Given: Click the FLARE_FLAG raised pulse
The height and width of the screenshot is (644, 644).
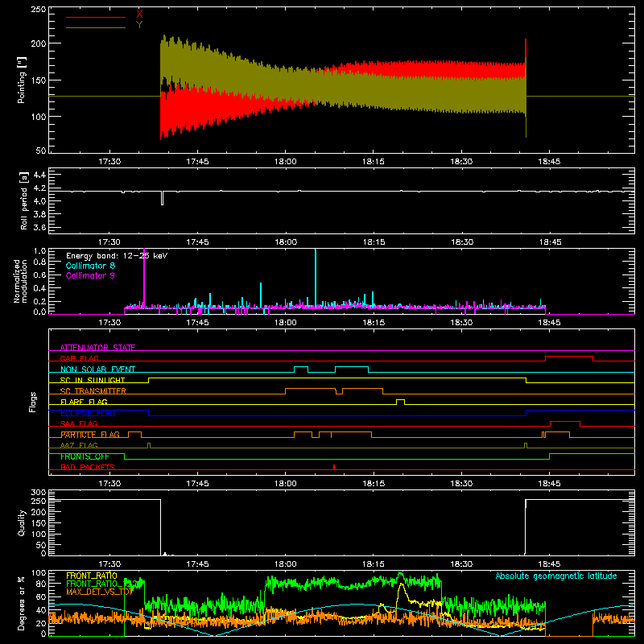Looking at the screenshot, I should (x=400, y=402).
